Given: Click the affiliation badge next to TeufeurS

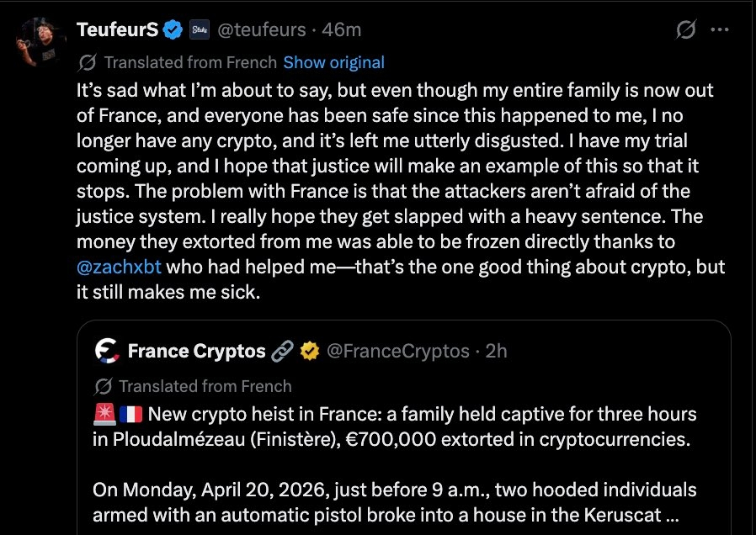Looking at the screenshot, I should pyautogui.click(x=200, y=30).
